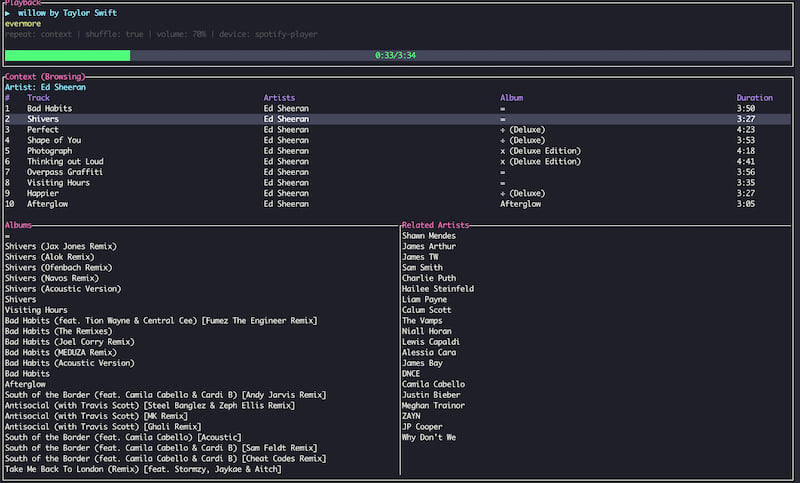Select 'Thinking out Loud' track

(x=397, y=161)
